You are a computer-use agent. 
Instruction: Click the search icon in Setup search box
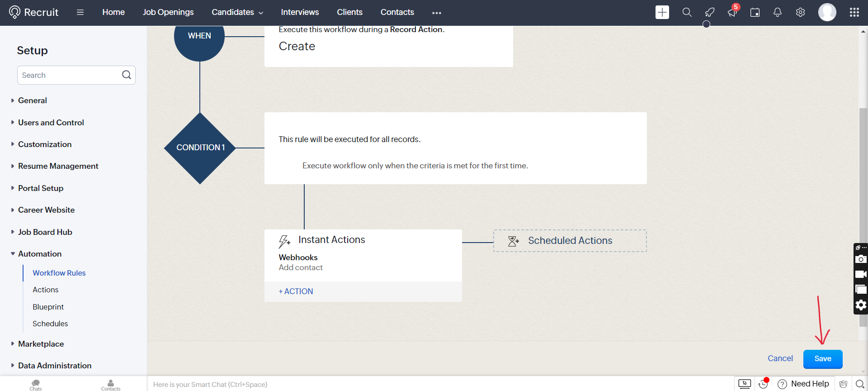tap(127, 75)
